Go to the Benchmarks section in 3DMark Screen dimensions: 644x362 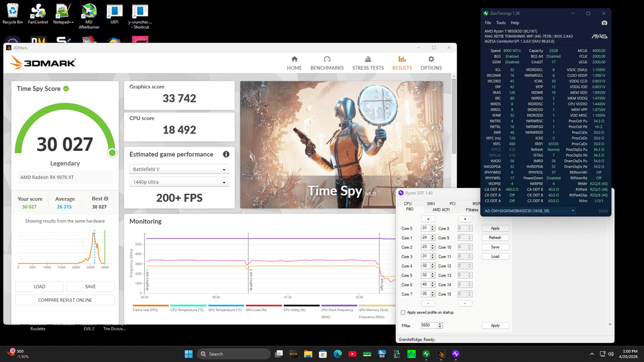[x=327, y=63]
